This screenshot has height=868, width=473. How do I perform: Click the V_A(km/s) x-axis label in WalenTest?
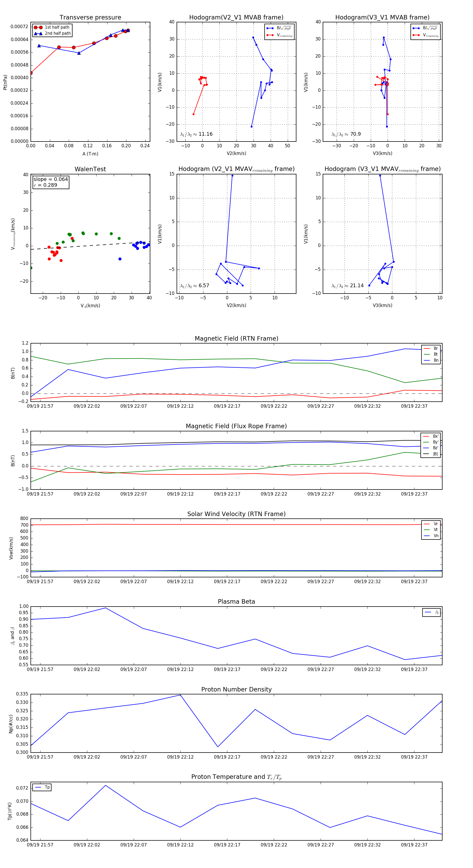click(x=90, y=306)
